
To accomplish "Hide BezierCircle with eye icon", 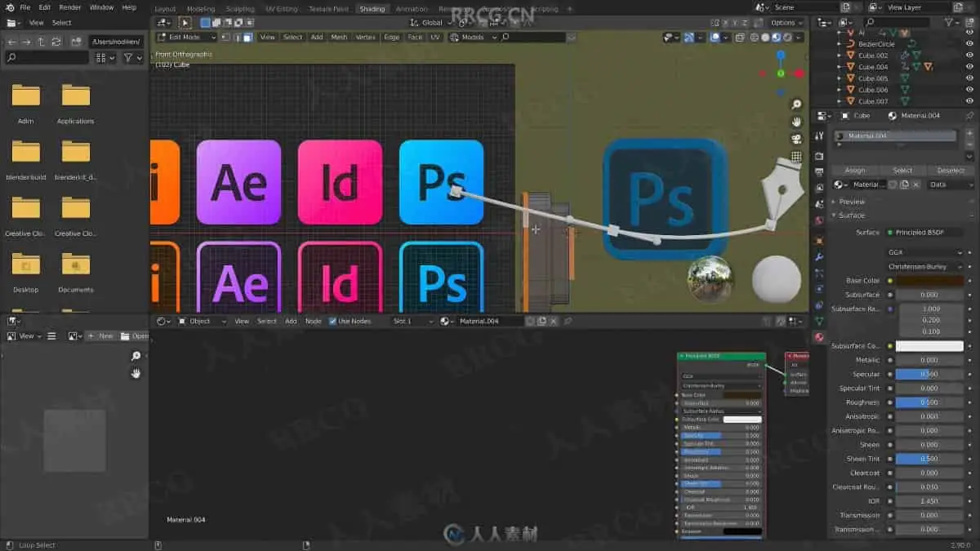I will coord(970,44).
